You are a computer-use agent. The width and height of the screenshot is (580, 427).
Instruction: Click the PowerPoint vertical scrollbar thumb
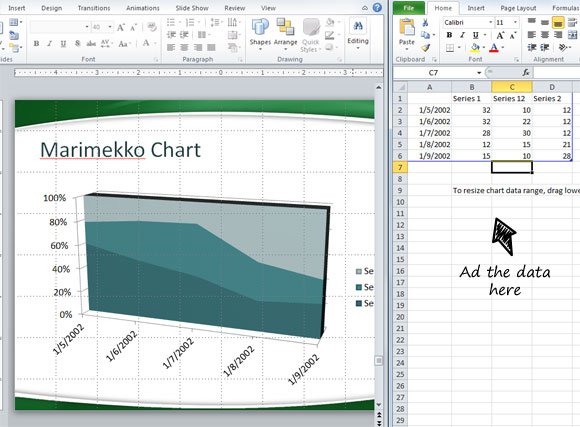(x=378, y=361)
